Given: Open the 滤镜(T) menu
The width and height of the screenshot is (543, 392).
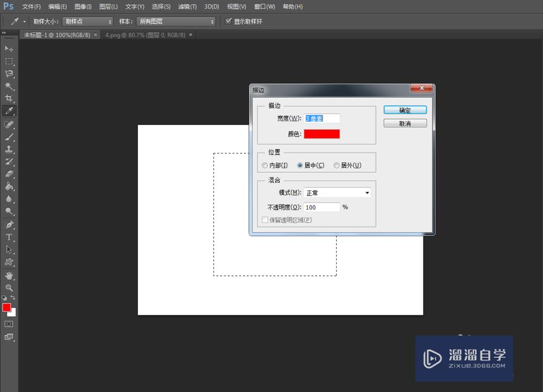Looking at the screenshot, I should coord(187,7).
